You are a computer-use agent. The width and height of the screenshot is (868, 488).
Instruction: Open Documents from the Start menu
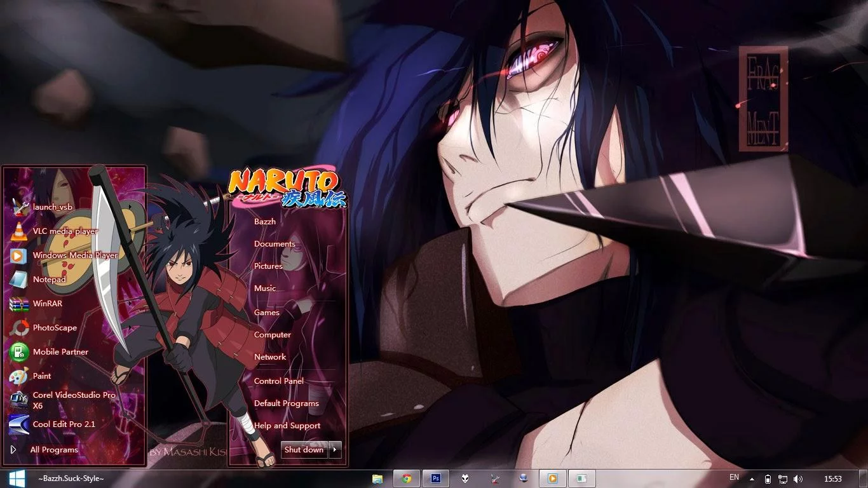[x=275, y=244]
